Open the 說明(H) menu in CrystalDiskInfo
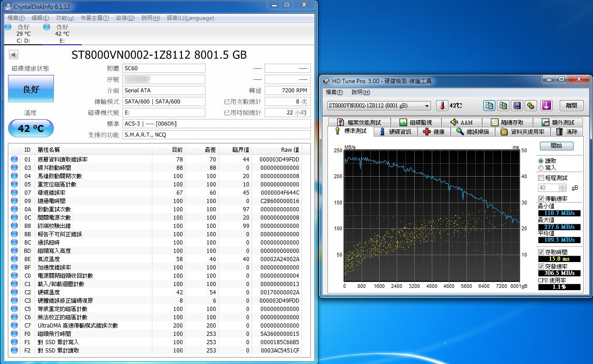 pyautogui.click(x=151, y=18)
